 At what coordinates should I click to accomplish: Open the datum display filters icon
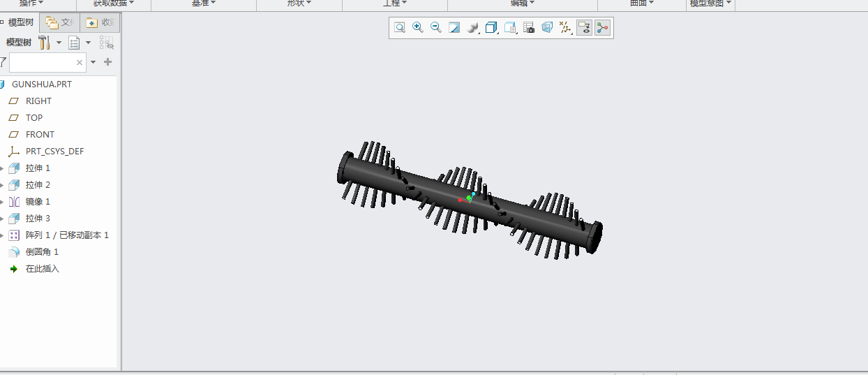[x=566, y=28]
